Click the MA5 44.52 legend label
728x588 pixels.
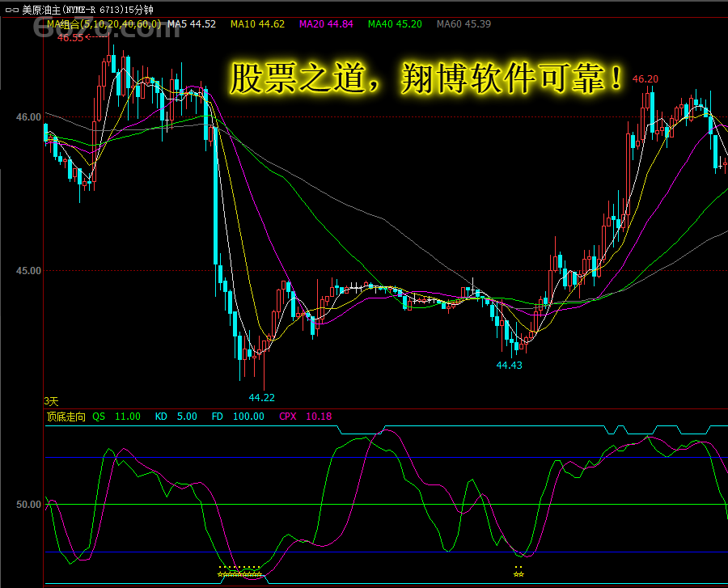[192, 24]
